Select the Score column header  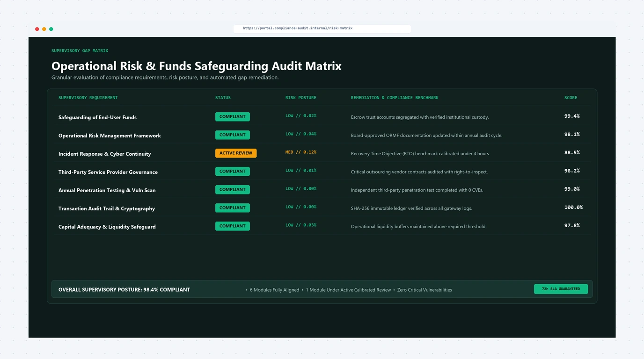(571, 98)
